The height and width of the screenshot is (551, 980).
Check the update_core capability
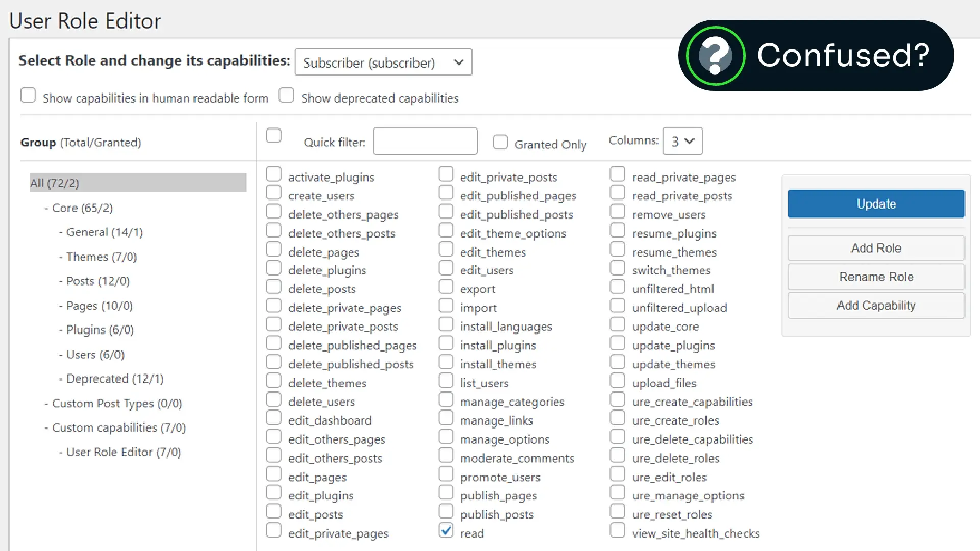(618, 324)
